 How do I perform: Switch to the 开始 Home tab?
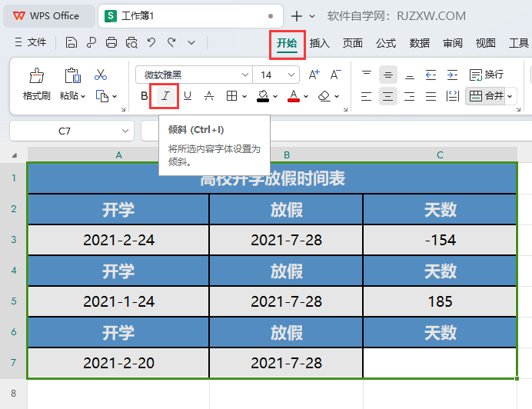(x=287, y=43)
